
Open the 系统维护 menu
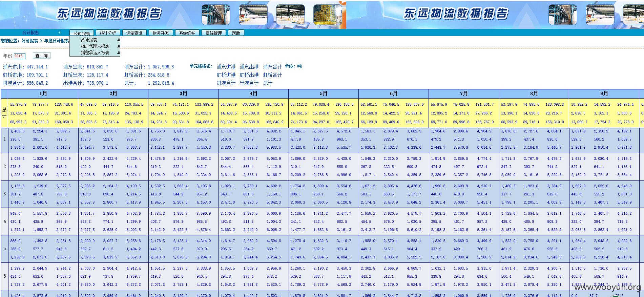click(187, 33)
